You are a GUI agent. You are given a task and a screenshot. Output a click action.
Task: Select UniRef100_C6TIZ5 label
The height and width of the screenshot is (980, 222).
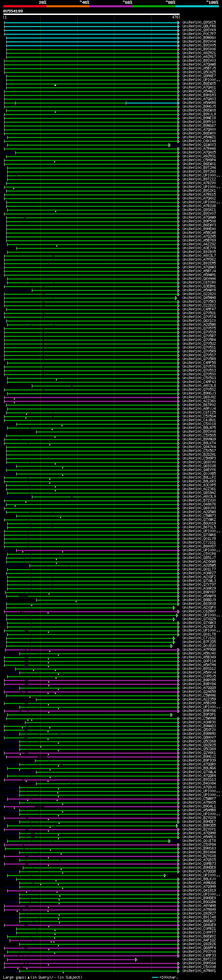199,412
